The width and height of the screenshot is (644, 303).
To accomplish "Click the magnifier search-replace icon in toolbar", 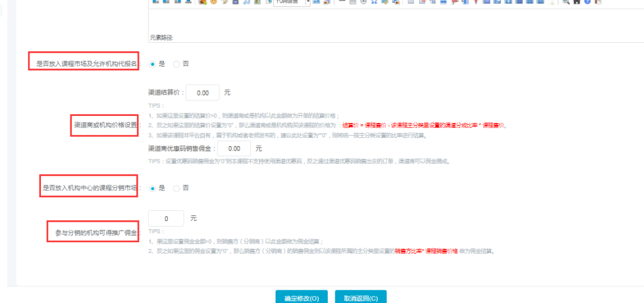I will pyautogui.click(x=567, y=3).
